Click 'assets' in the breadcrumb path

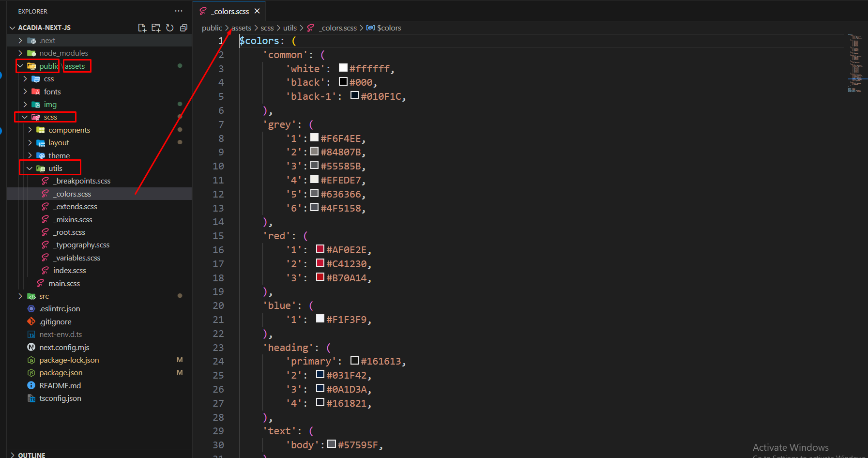click(x=242, y=28)
